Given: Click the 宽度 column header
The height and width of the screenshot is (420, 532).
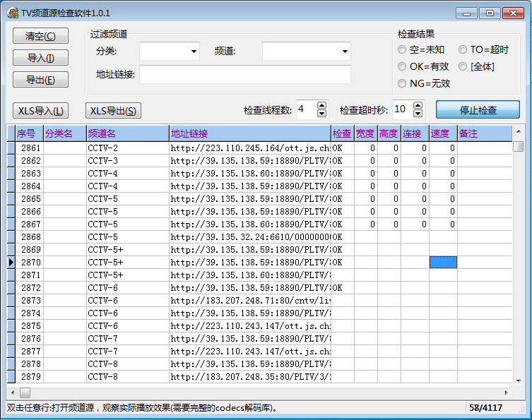Looking at the screenshot, I should (x=366, y=133).
